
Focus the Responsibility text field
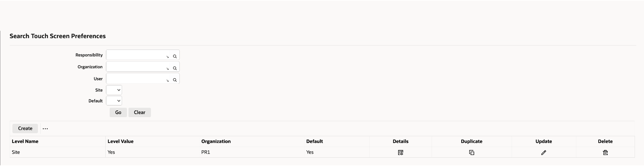tap(136, 55)
